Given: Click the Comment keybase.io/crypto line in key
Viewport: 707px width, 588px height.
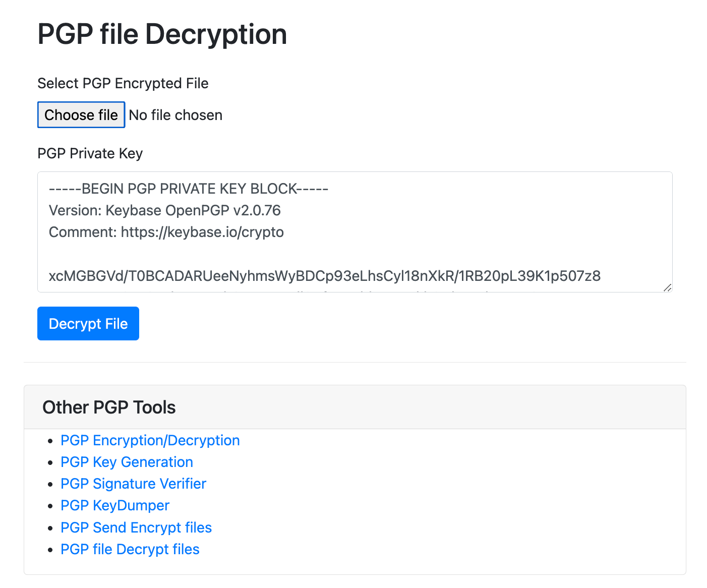Looking at the screenshot, I should coord(166,232).
